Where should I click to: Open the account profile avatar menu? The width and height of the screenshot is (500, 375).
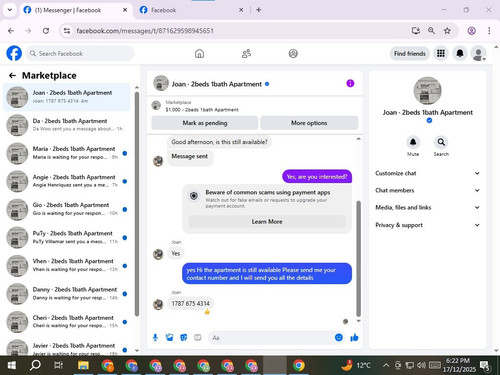pyautogui.click(x=478, y=54)
